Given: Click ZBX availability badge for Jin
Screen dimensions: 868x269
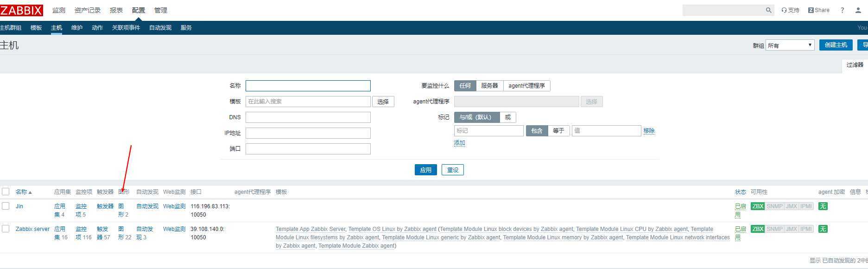Looking at the screenshot, I should click(x=758, y=206).
